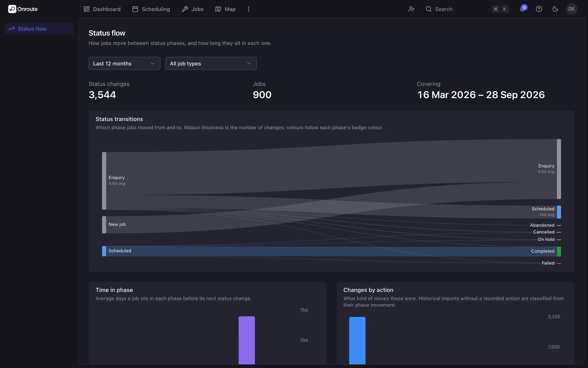The height and width of the screenshot is (368, 588).
Task: Click the right-side Enquiry node bar
Action: pos(559,169)
